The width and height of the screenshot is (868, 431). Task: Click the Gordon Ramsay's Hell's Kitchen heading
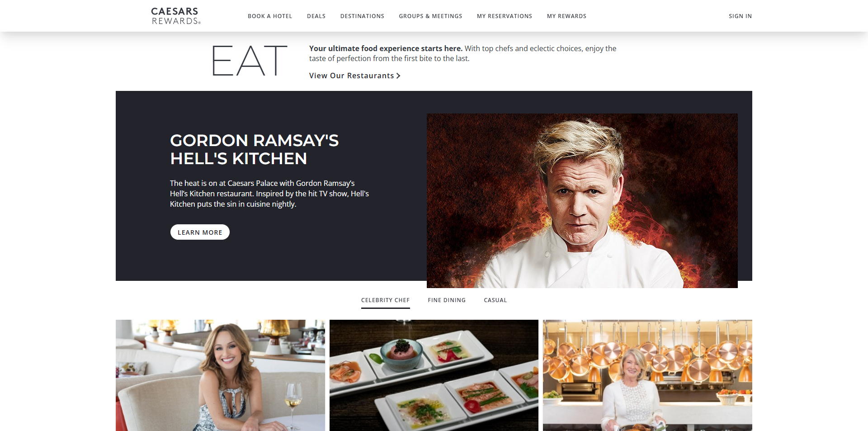tap(254, 150)
